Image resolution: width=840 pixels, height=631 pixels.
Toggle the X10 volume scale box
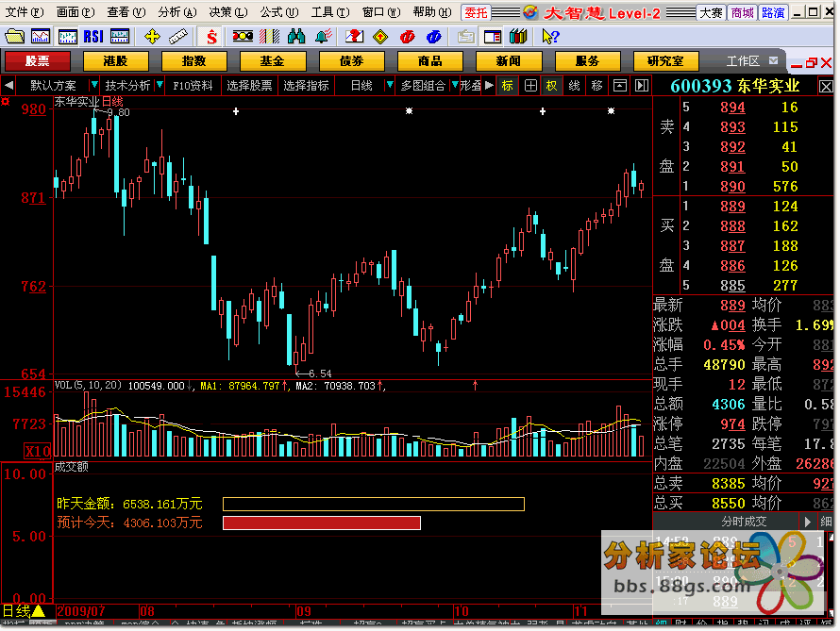[38, 451]
